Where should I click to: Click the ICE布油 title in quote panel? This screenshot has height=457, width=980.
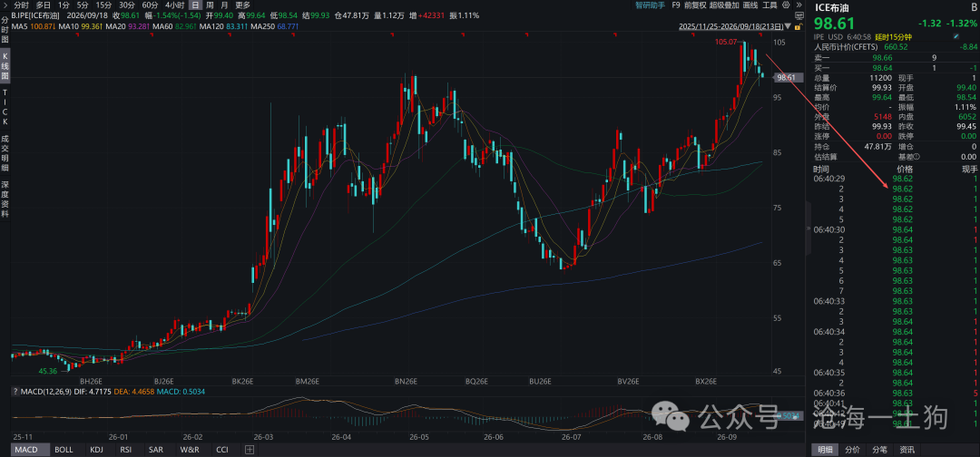(831, 7)
